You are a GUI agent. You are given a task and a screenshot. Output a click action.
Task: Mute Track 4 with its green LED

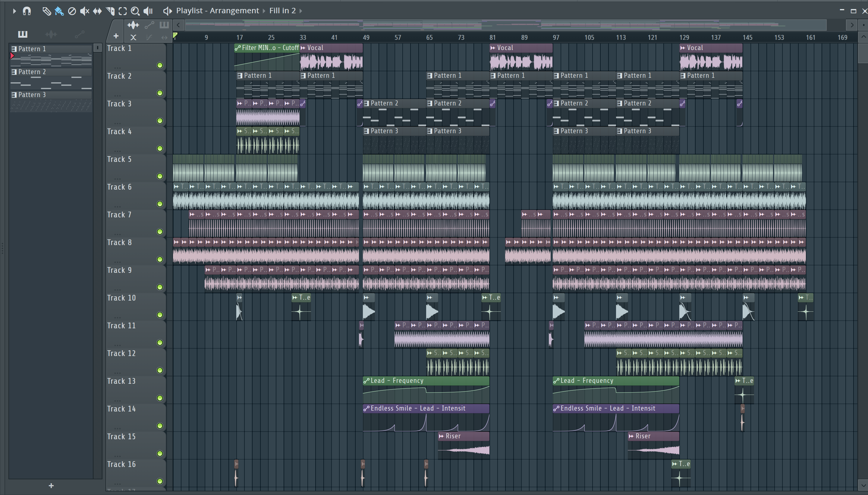tap(160, 149)
